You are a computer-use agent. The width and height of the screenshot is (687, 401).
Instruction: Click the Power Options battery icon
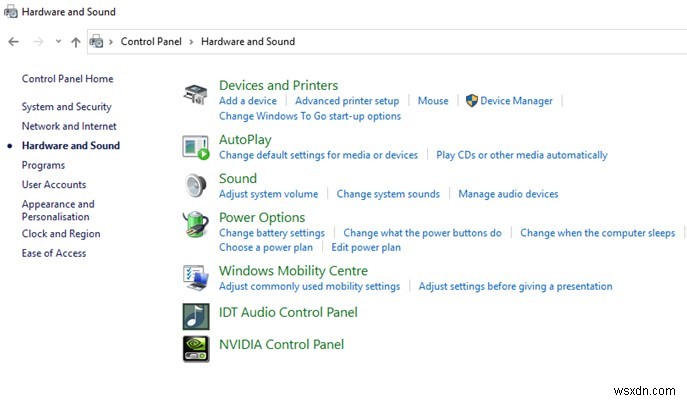coord(196,224)
